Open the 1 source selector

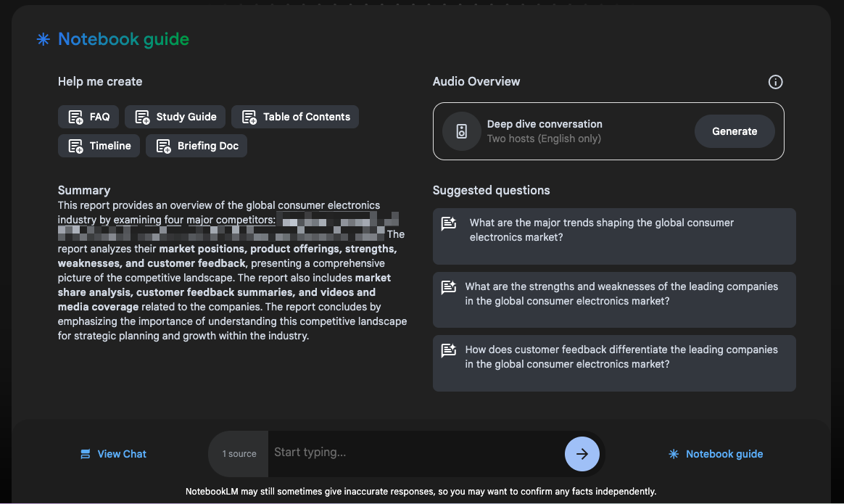click(x=239, y=454)
